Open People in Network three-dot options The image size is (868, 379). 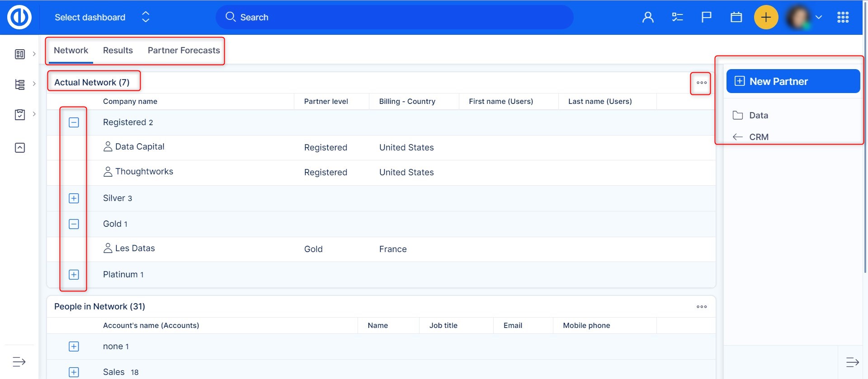pos(701,307)
